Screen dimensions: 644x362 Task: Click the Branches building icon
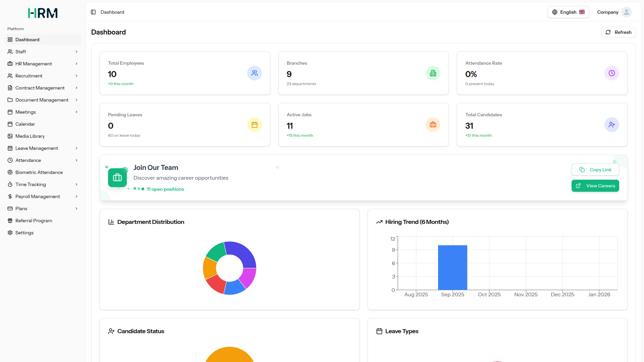pos(433,73)
